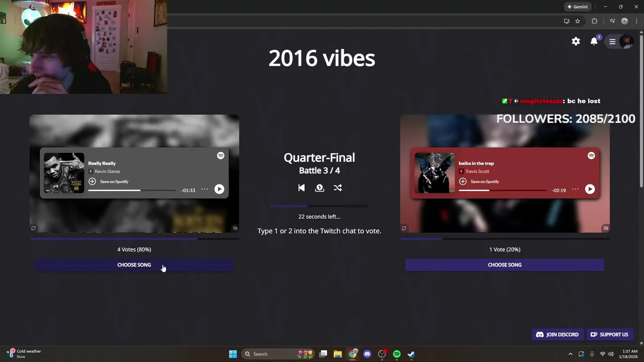
Task: Save beibs in the trap on Spotify
Action: (x=479, y=182)
